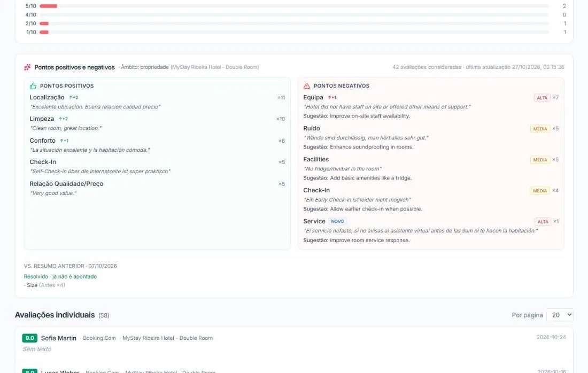
Task: Select the Equipa negative point
Action: [313, 97]
